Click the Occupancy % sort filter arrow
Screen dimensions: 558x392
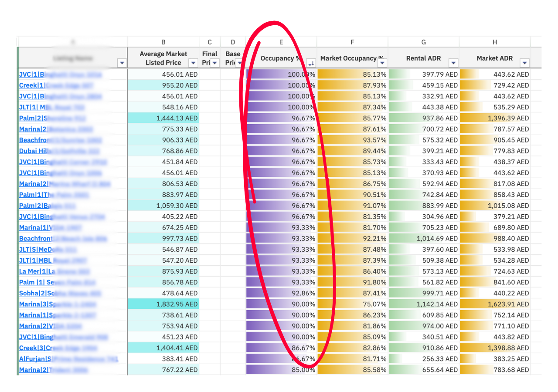point(311,63)
